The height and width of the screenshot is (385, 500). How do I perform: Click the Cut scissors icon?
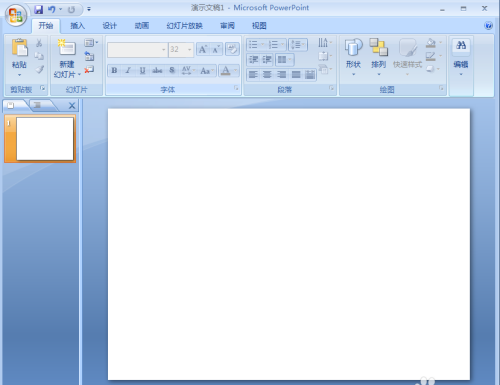click(x=39, y=43)
